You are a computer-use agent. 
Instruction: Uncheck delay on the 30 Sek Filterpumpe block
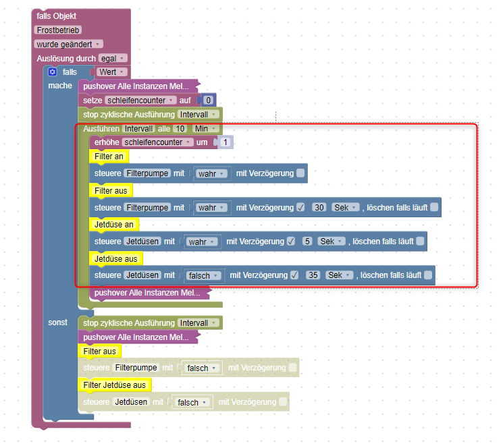[300, 207]
